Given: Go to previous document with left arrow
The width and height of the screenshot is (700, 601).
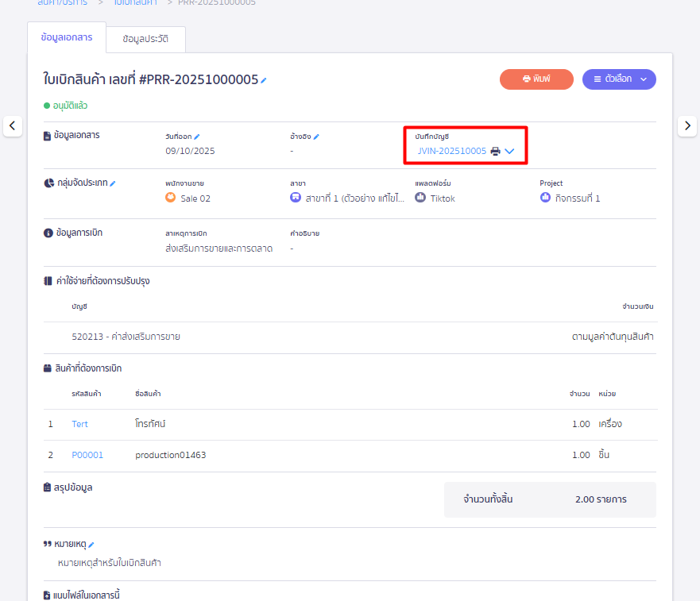Looking at the screenshot, I should [13, 125].
